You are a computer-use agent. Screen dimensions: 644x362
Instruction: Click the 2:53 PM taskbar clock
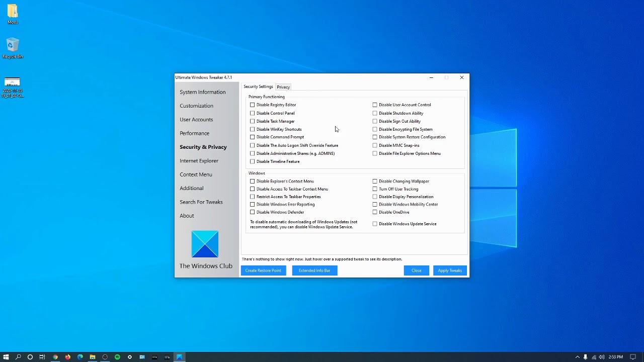[615, 357]
